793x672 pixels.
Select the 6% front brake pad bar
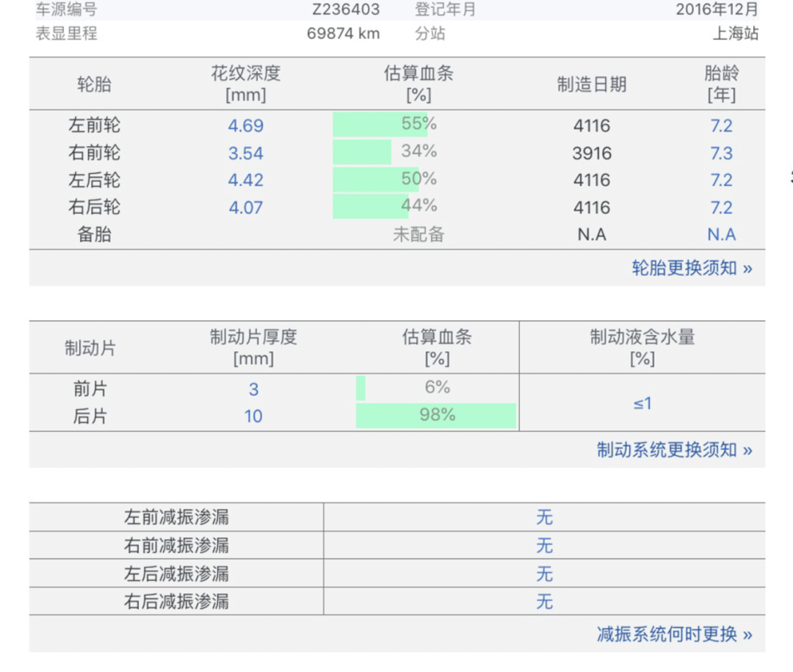pos(361,389)
